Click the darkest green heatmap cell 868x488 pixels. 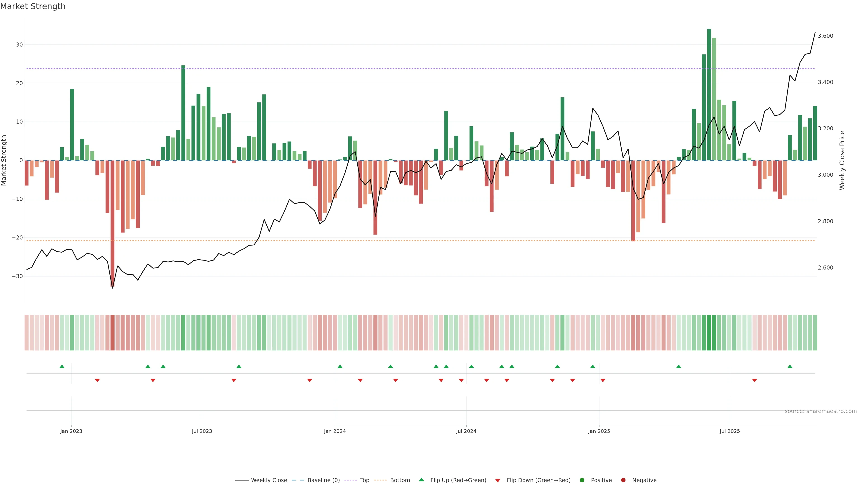tap(709, 333)
